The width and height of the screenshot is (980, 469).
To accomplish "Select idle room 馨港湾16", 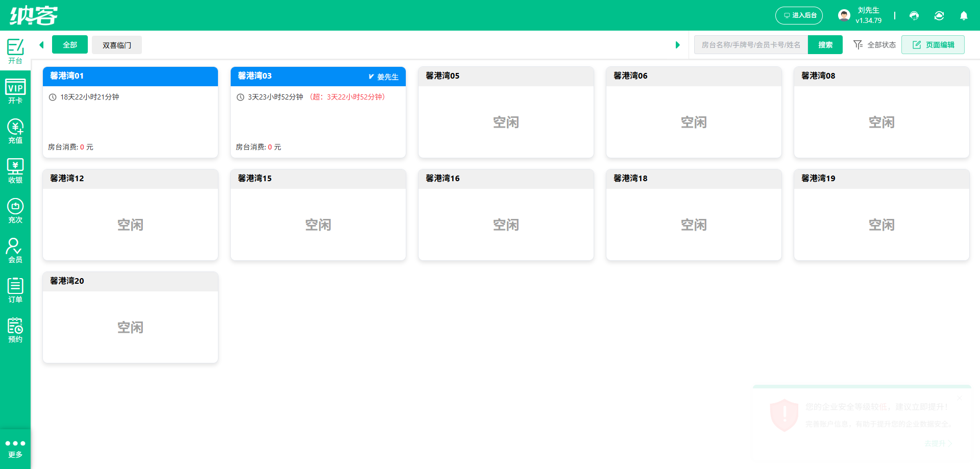I will [x=506, y=215].
